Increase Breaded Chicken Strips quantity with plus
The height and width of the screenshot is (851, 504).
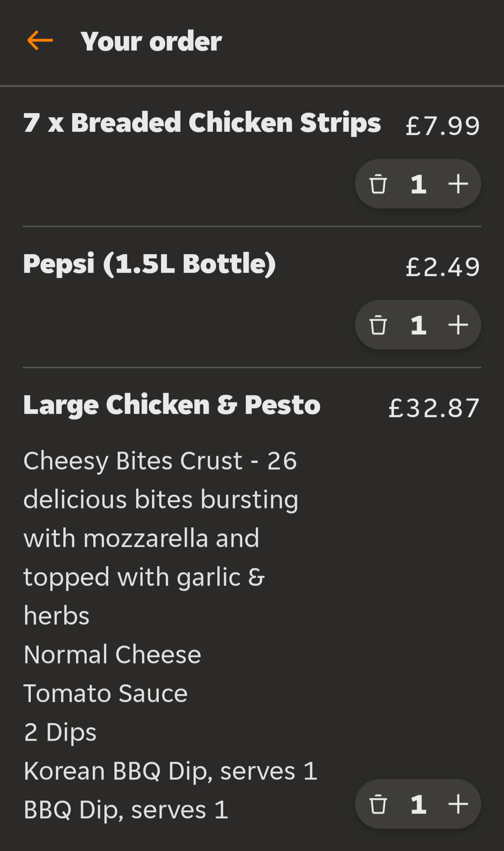(x=458, y=184)
